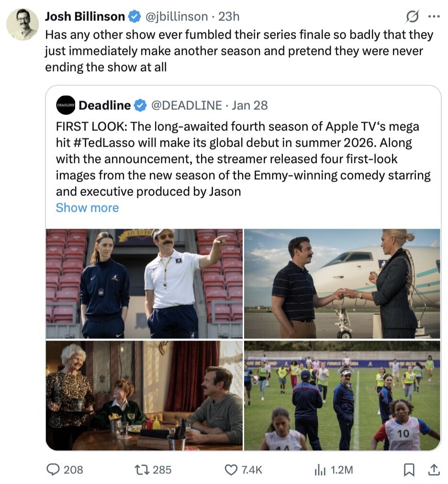448x484 pixels.
Task: Enlarge the pub table photo
Action: coord(144,395)
